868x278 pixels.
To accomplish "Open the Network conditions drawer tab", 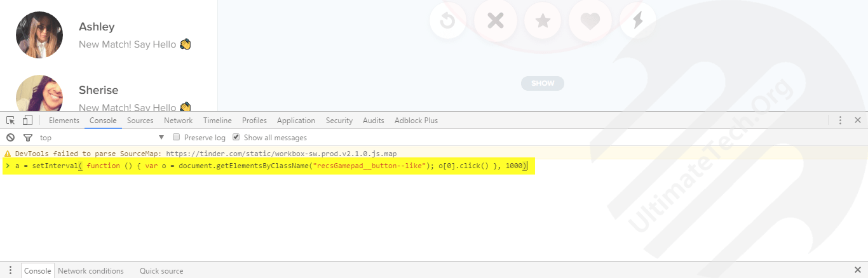I will [x=91, y=271].
